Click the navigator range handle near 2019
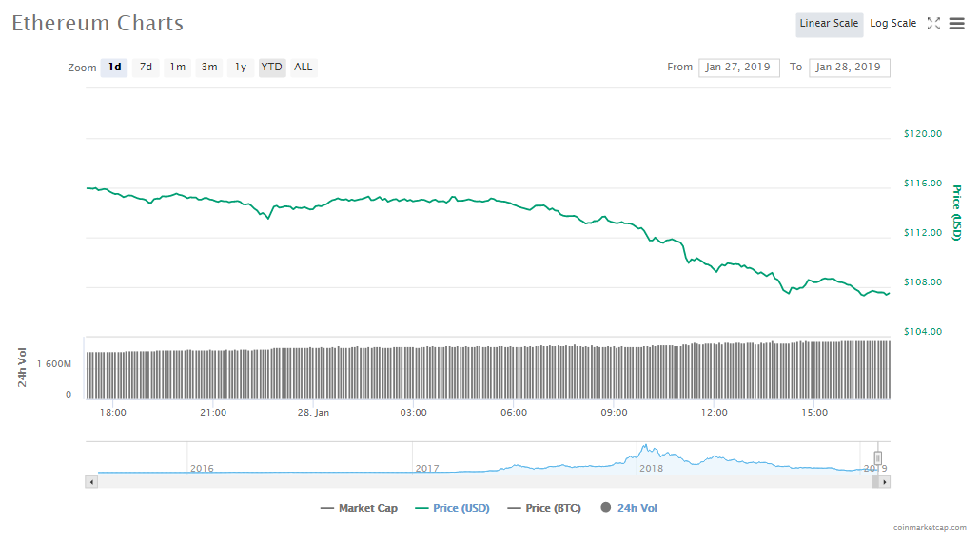 coord(878,457)
